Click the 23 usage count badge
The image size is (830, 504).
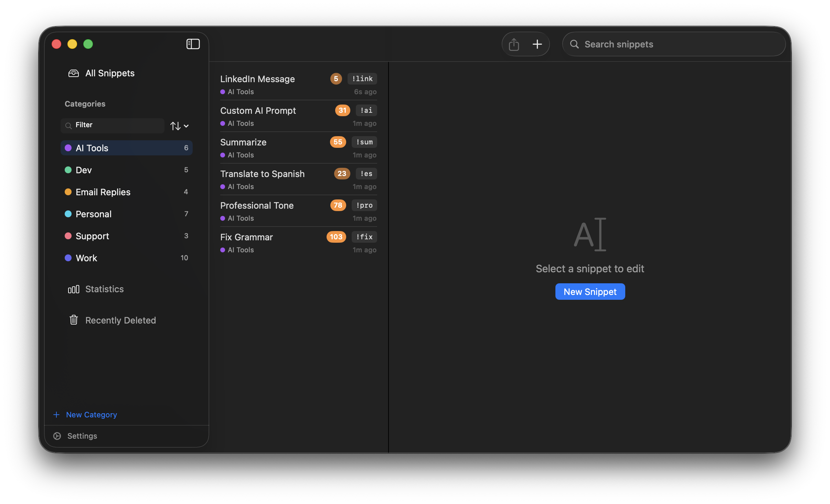342,174
